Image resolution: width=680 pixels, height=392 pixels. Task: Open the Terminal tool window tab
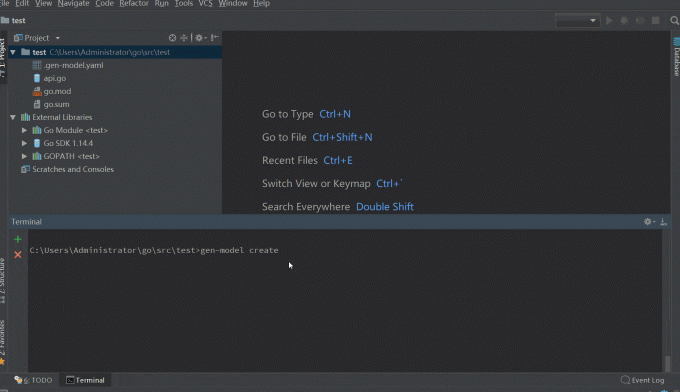click(x=85, y=380)
